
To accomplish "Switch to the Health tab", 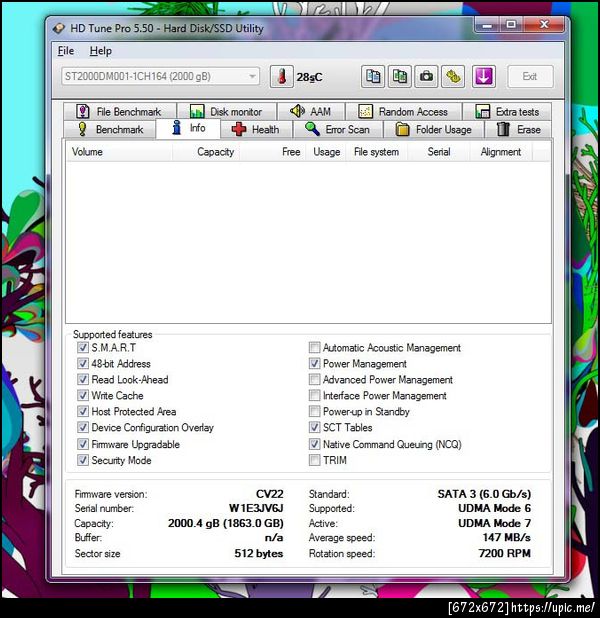I will coord(256,129).
